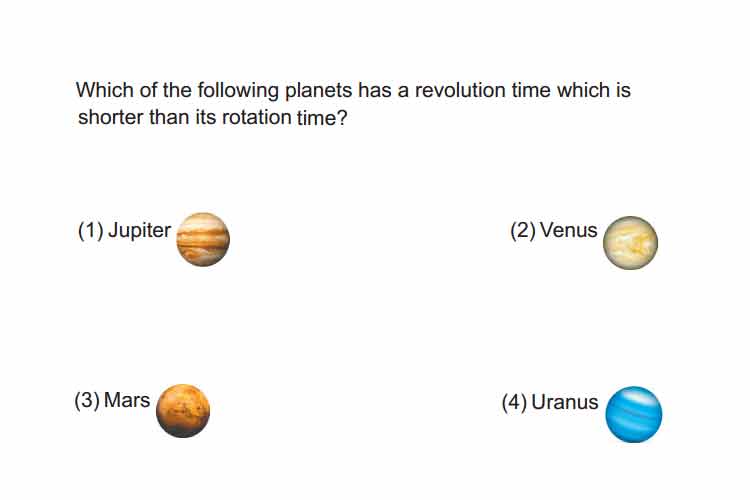Select the Jupiter answer label

(x=139, y=231)
